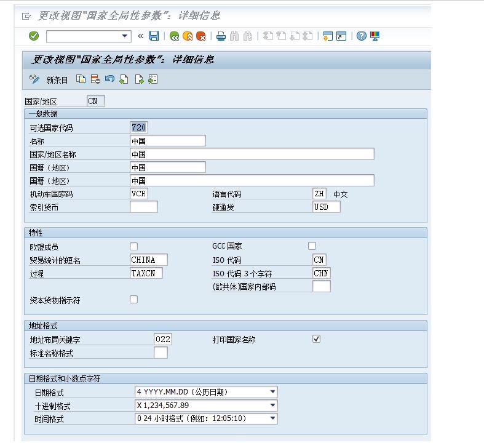The height and width of the screenshot is (448, 484).
Task: Tick the GCC 国家 checkbox
Action: [312, 246]
